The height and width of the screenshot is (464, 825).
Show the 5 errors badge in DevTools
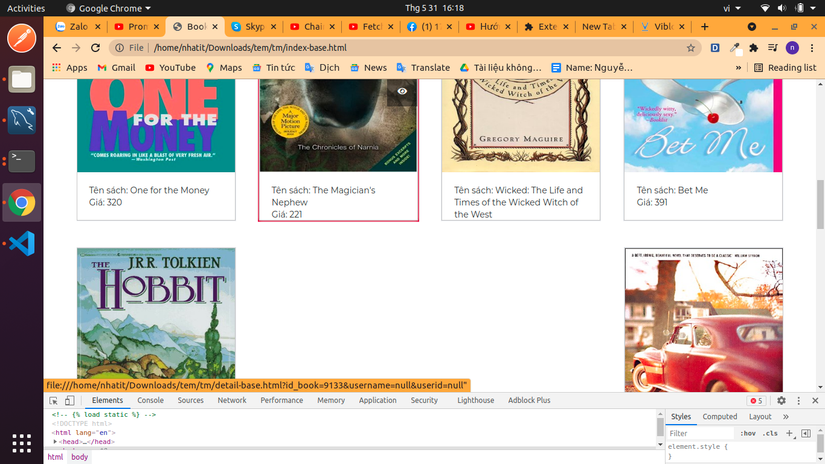point(756,400)
